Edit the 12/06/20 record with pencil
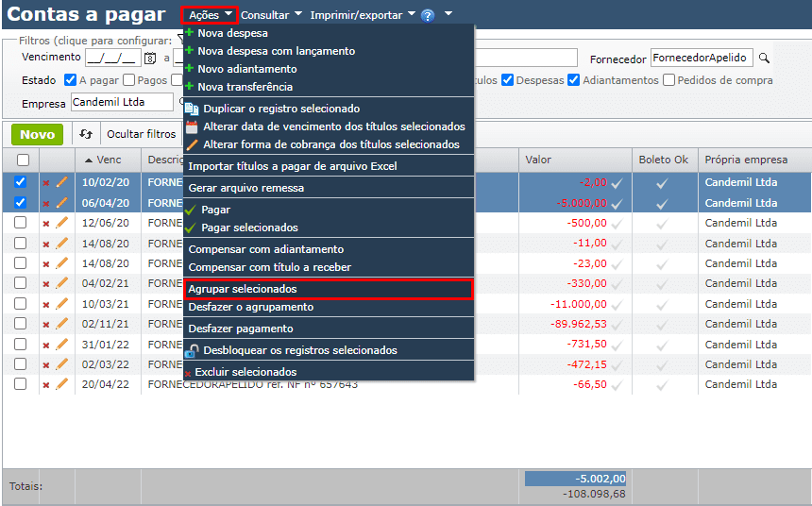 (61, 223)
